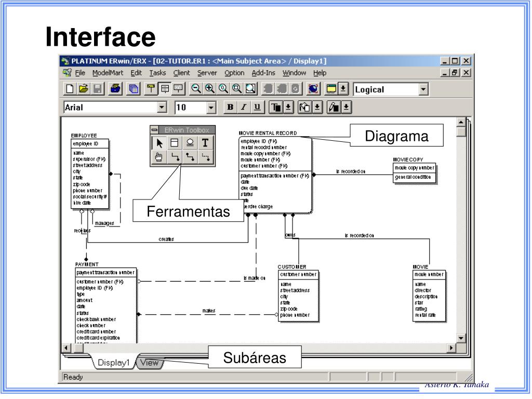Toggle Bold formatting
Screen dimensions: 532x399
click(230, 107)
